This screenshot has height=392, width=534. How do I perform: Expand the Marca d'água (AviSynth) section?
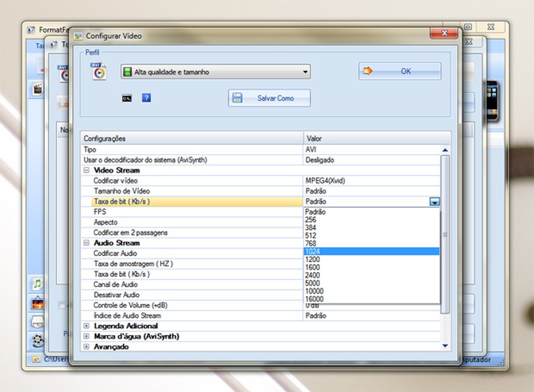(87, 337)
